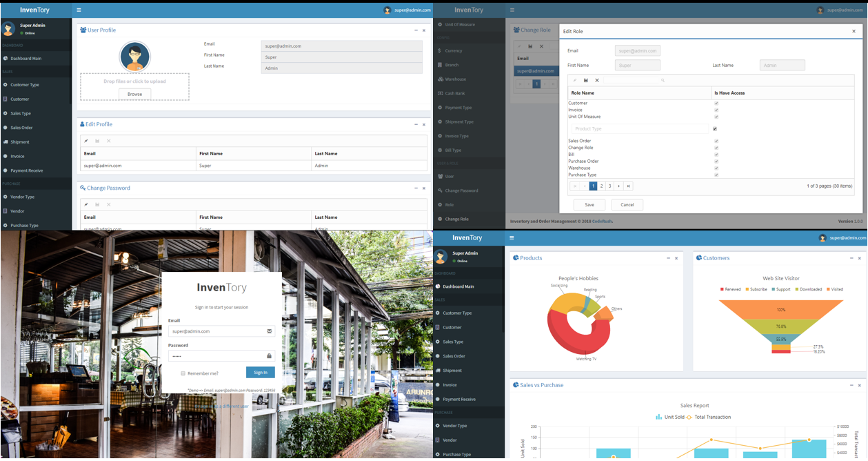This screenshot has height=461, width=868.
Task: Click Browse button to upload profile picture
Action: 135,94
